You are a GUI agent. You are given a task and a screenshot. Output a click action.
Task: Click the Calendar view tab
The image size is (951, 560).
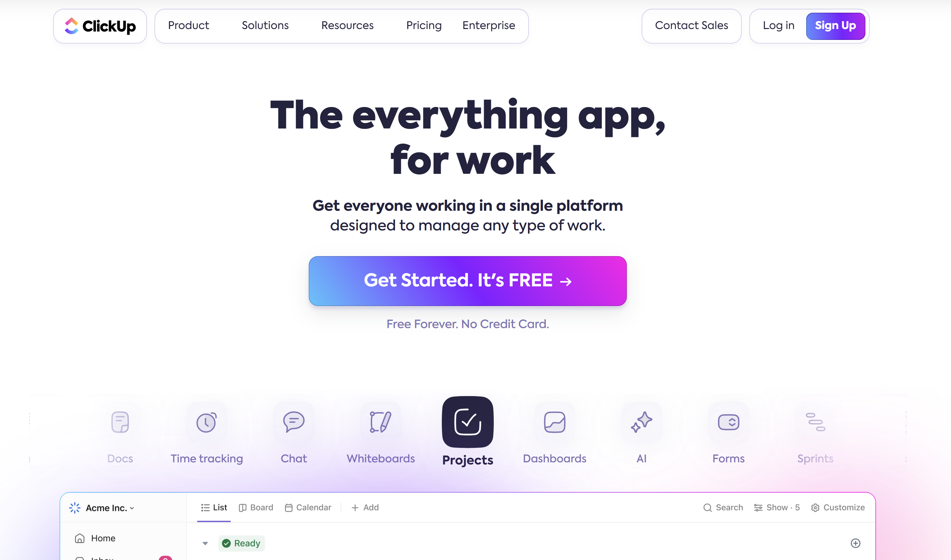pyautogui.click(x=308, y=507)
